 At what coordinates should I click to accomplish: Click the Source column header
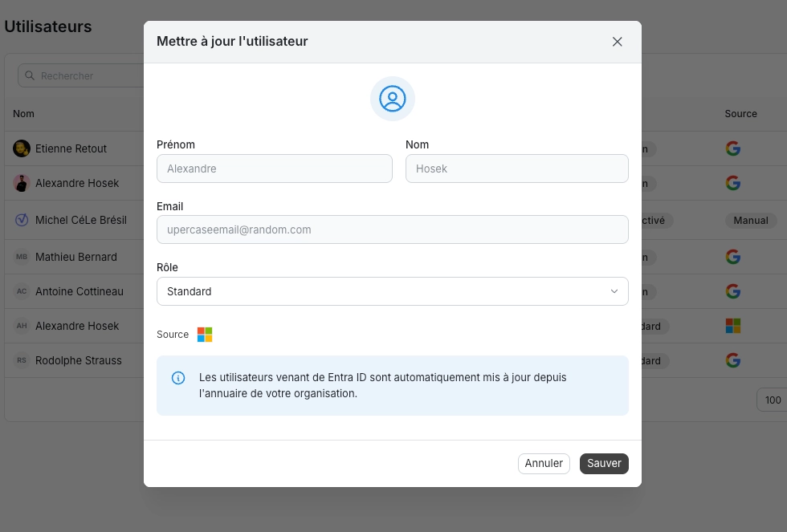(740, 114)
